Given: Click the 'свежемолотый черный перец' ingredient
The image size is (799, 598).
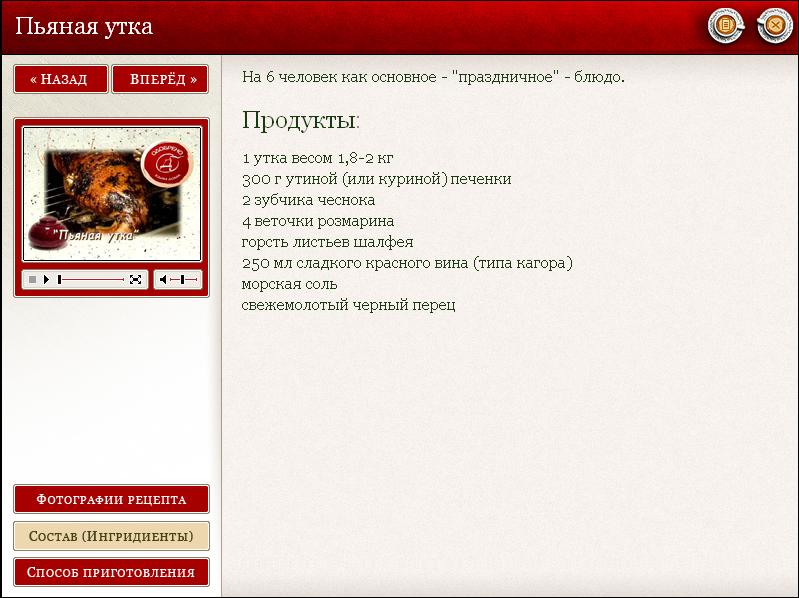Looking at the screenshot, I should pos(348,305).
